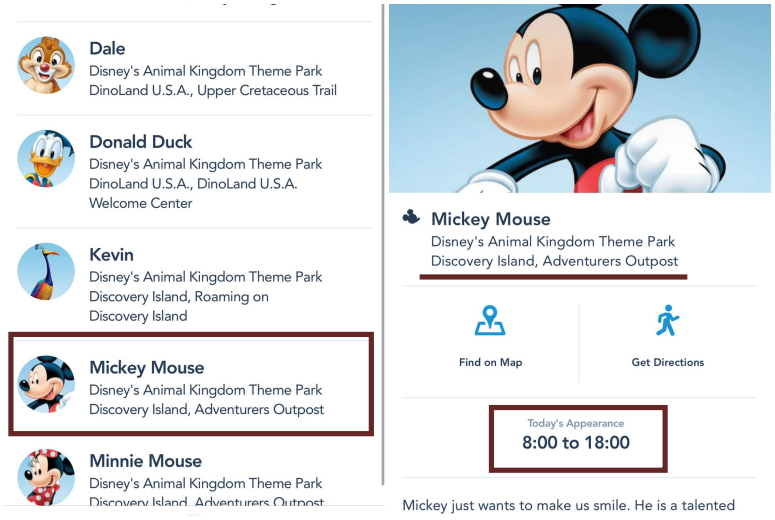
Task: Tap the Find on Map pin icon
Action: (x=490, y=323)
